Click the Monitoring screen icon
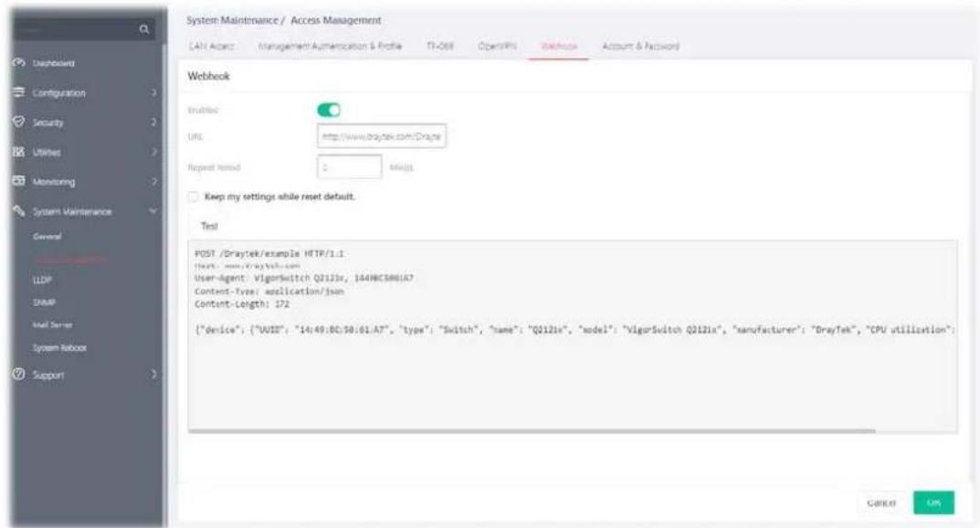The image size is (980, 528). [x=19, y=181]
